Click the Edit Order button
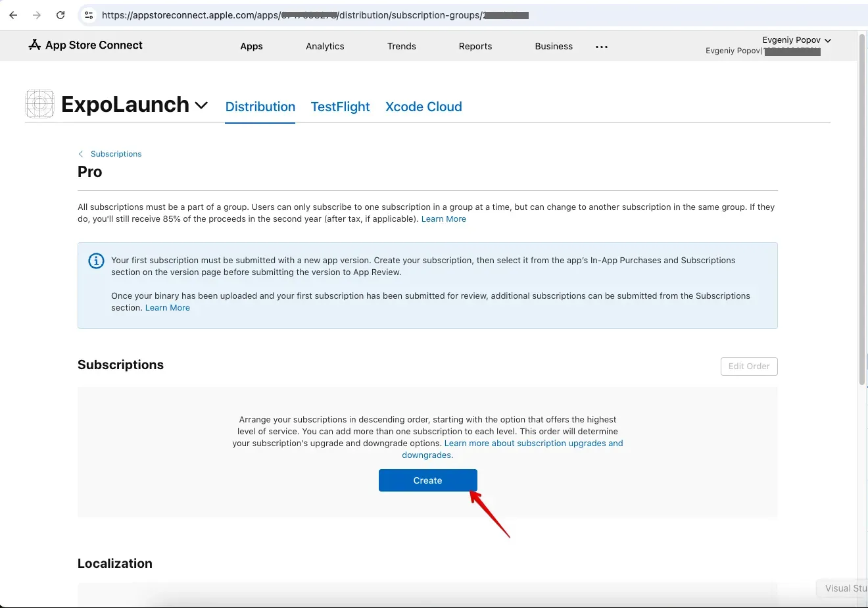868x608 pixels. coord(749,366)
